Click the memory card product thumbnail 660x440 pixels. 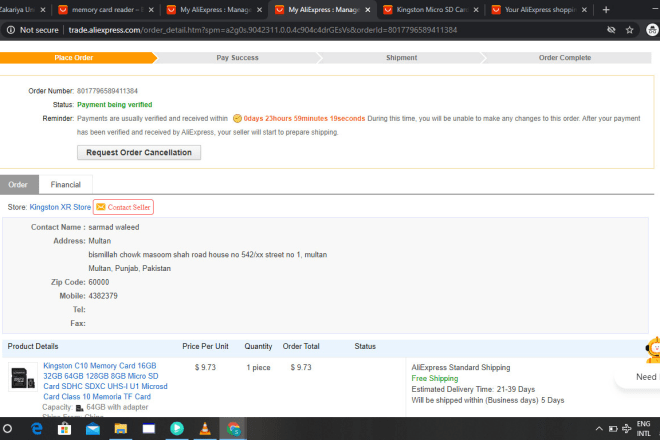23,377
